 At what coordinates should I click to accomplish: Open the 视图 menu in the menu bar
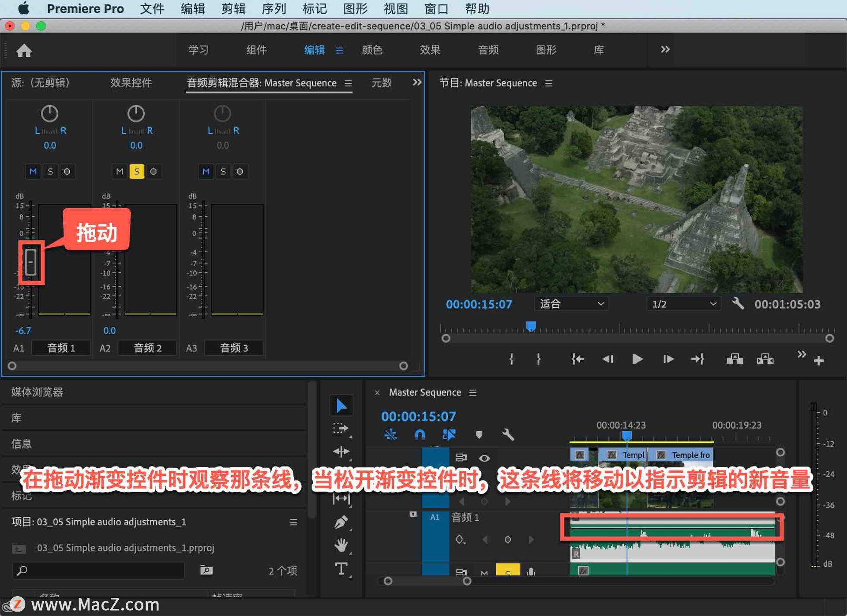click(395, 8)
